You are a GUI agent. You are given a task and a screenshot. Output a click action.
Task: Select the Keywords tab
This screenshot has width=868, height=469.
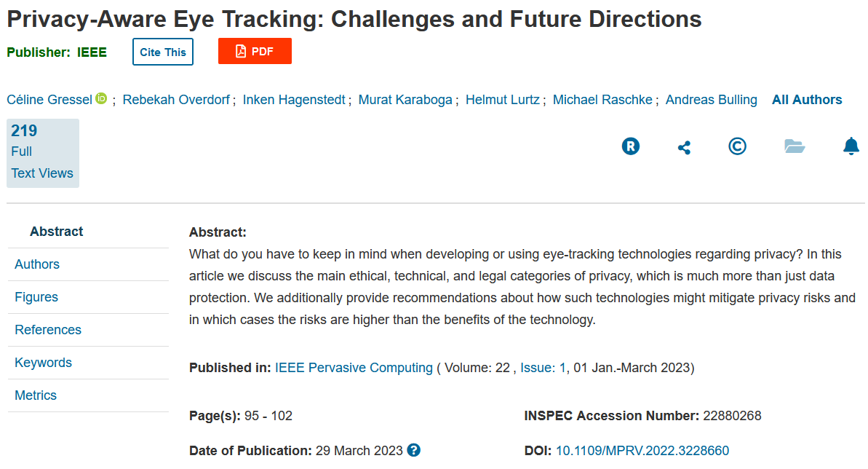[x=43, y=363]
